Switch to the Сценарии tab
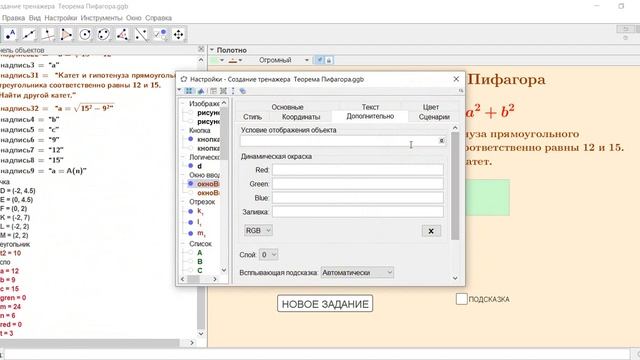 click(434, 117)
